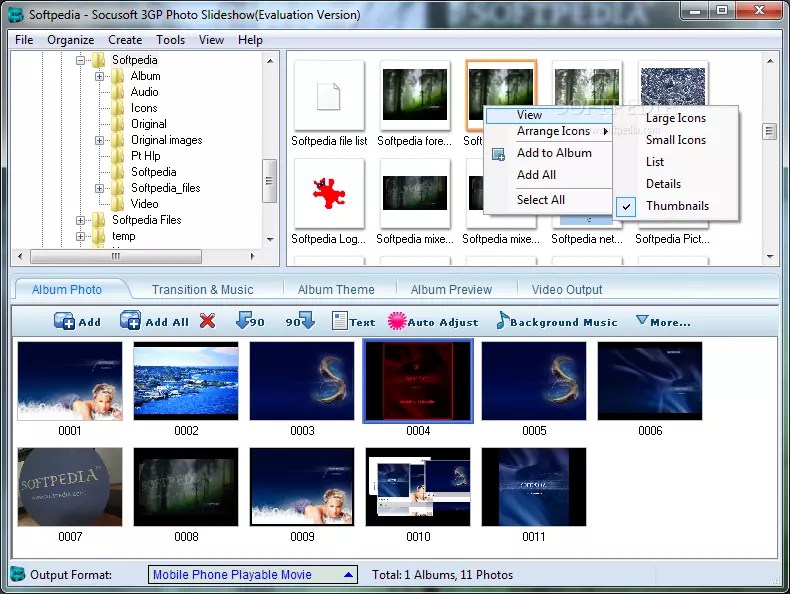The width and height of the screenshot is (790, 594).
Task: Switch to Transition & Music tab
Action: [x=203, y=290]
